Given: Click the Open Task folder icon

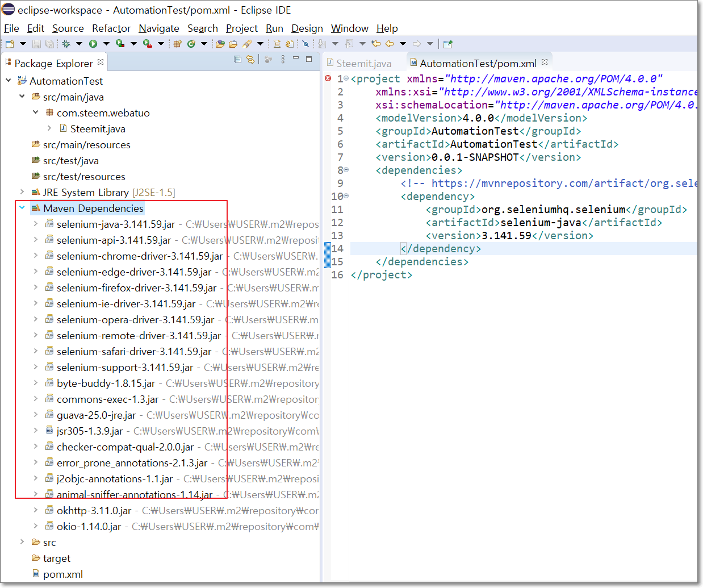Looking at the screenshot, I should [233, 44].
